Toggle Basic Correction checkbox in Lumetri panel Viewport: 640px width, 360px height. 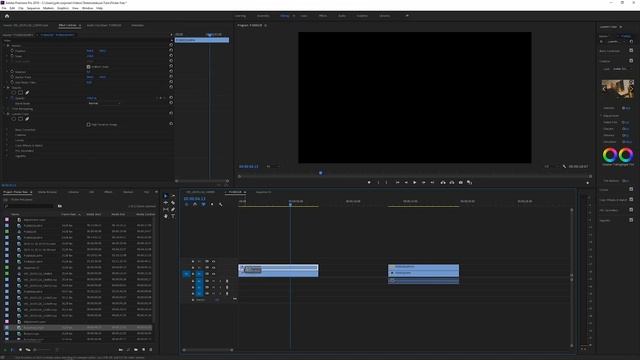tap(631, 51)
